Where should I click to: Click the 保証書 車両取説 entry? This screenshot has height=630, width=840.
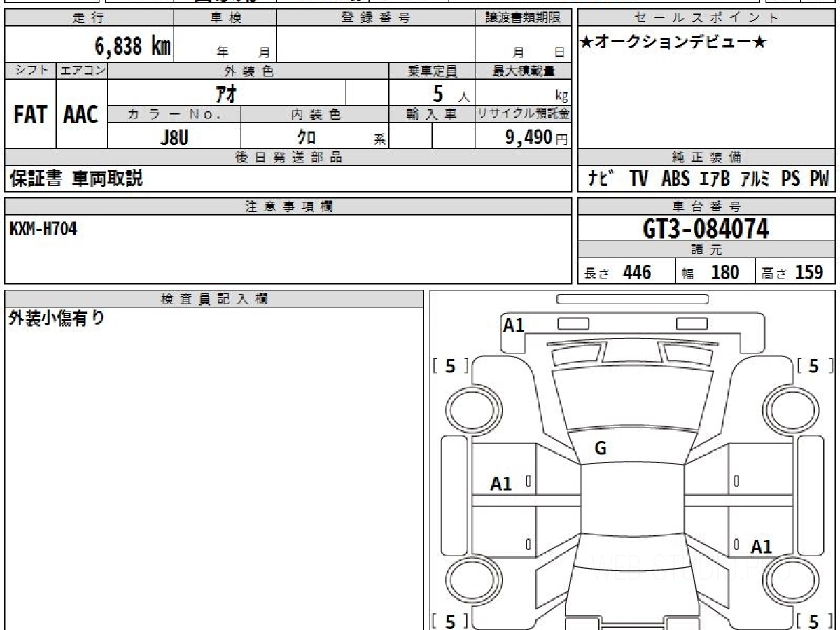76,179
